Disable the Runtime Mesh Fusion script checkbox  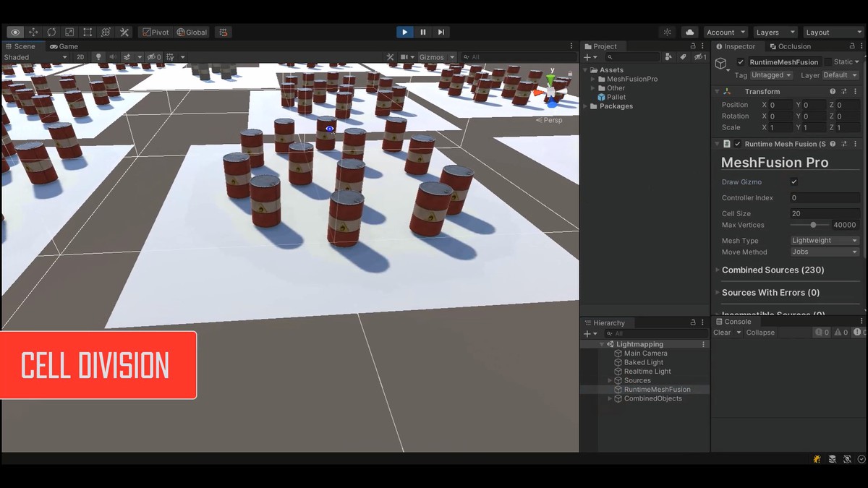tap(738, 144)
